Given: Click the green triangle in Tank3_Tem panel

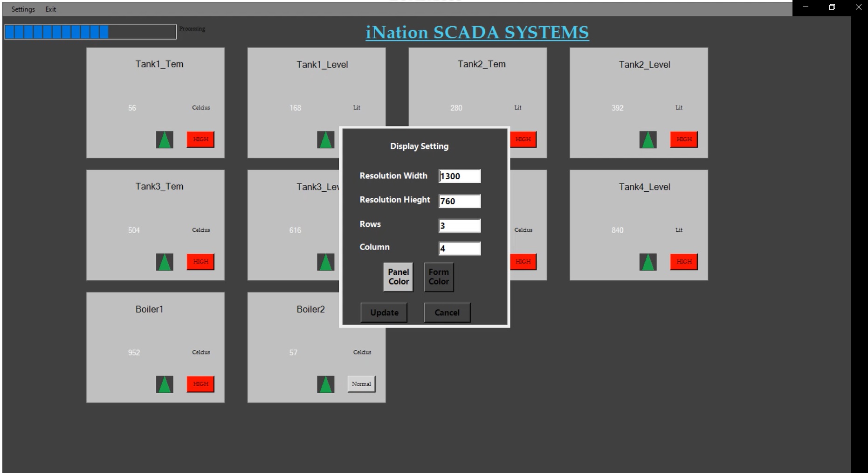Looking at the screenshot, I should click(165, 262).
